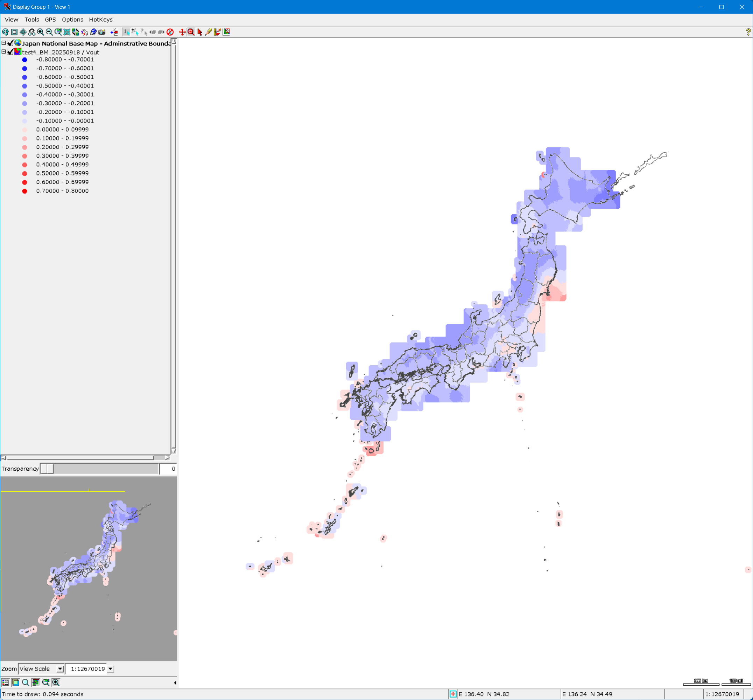Image resolution: width=753 pixels, height=700 pixels.
Task: Collapse the test4_BM_20250918 layer legend tree
Action: 4,52
